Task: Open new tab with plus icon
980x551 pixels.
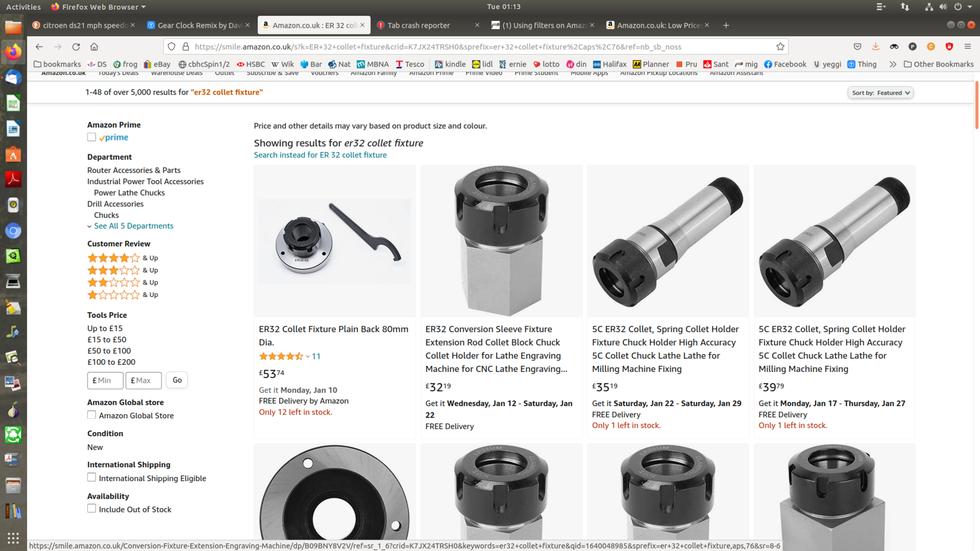Action: tap(726, 25)
